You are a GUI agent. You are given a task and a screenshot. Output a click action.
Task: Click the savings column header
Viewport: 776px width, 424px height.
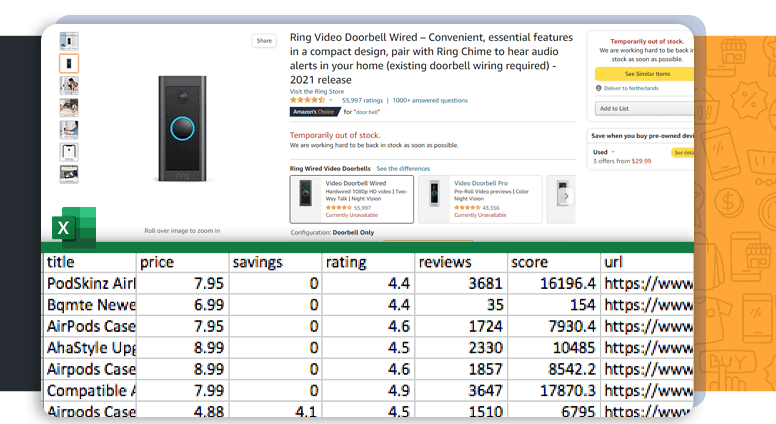(x=276, y=262)
